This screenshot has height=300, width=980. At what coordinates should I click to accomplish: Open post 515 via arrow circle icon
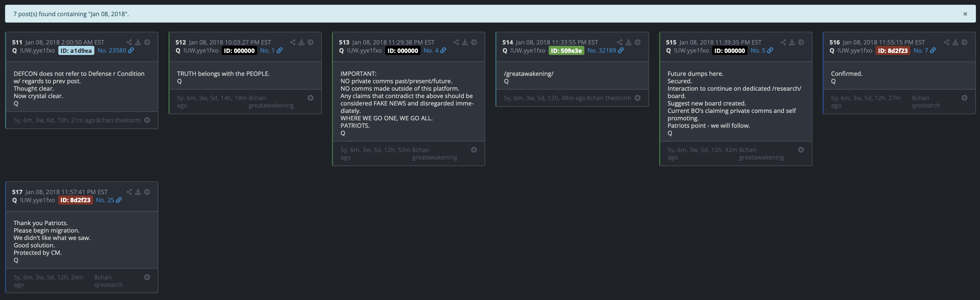(x=801, y=42)
